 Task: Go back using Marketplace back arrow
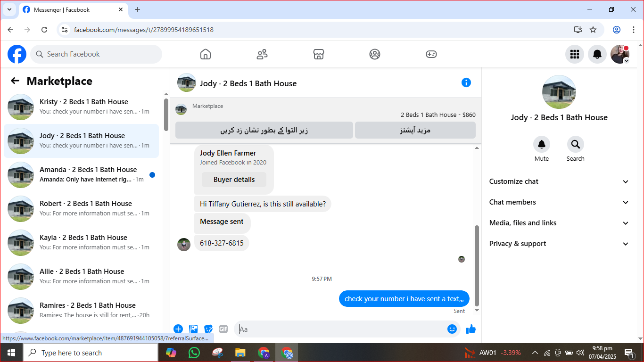pyautogui.click(x=15, y=81)
